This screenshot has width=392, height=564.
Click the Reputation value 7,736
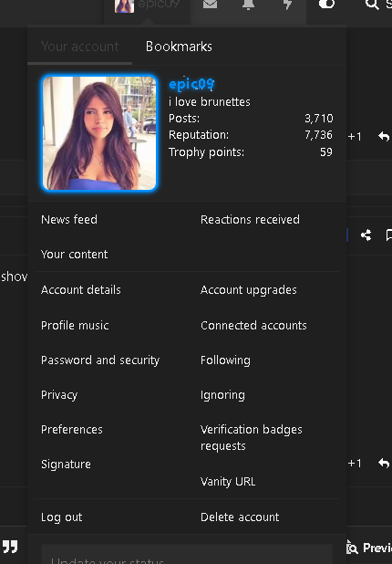319,135
